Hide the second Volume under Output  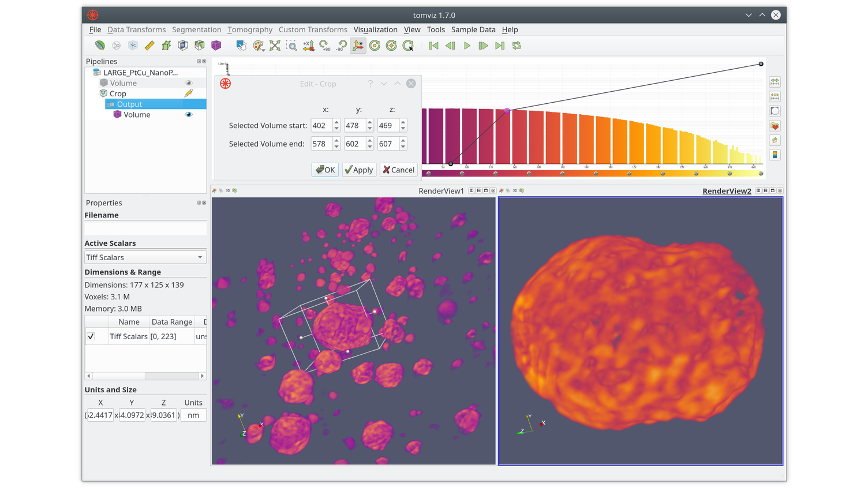(188, 114)
